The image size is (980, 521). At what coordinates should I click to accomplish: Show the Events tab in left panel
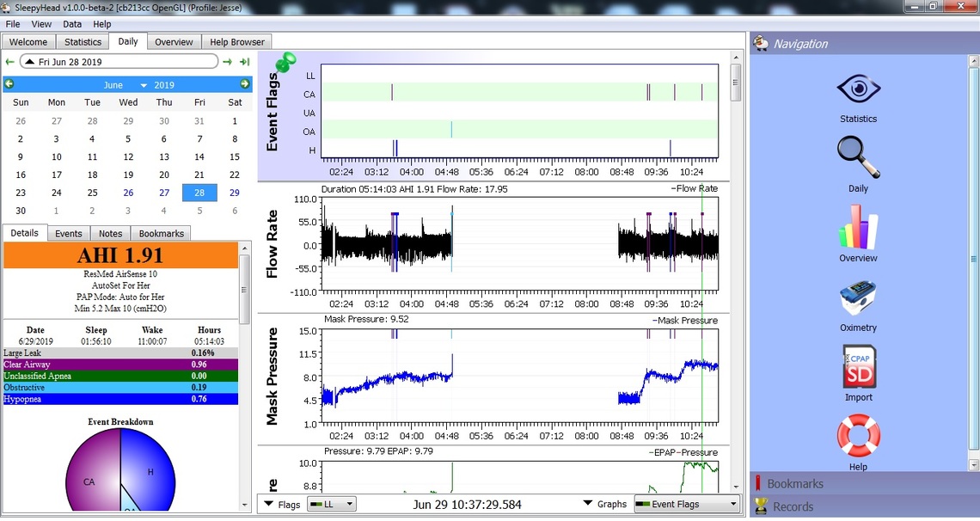tap(68, 234)
